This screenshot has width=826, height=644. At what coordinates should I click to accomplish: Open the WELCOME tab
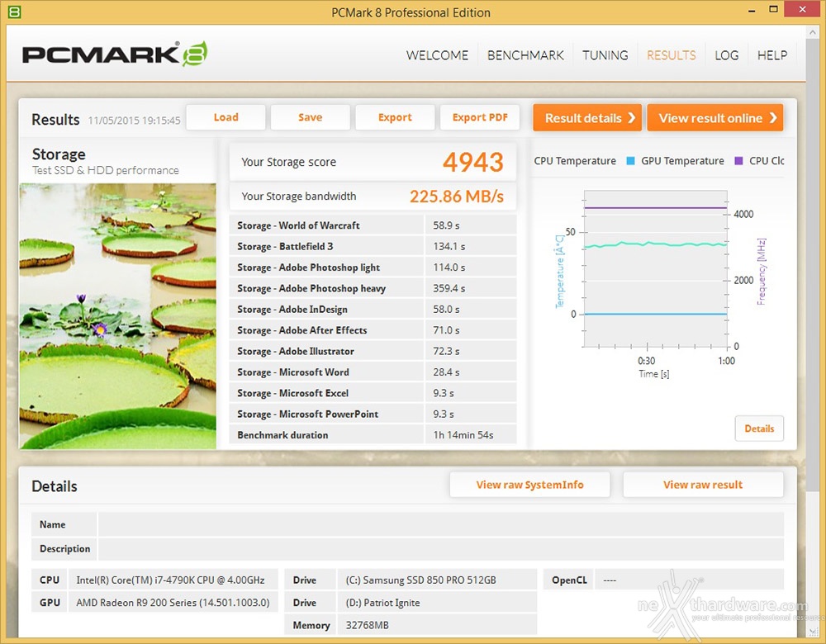tap(437, 55)
